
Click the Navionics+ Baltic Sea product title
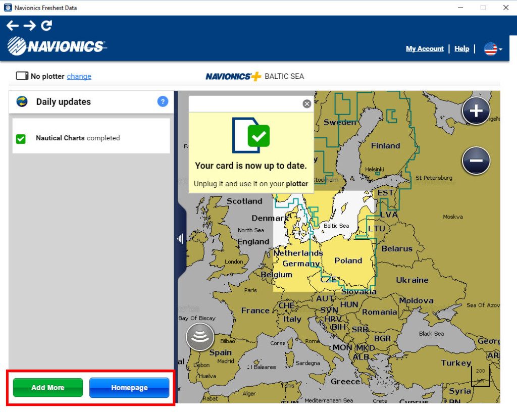tap(254, 77)
